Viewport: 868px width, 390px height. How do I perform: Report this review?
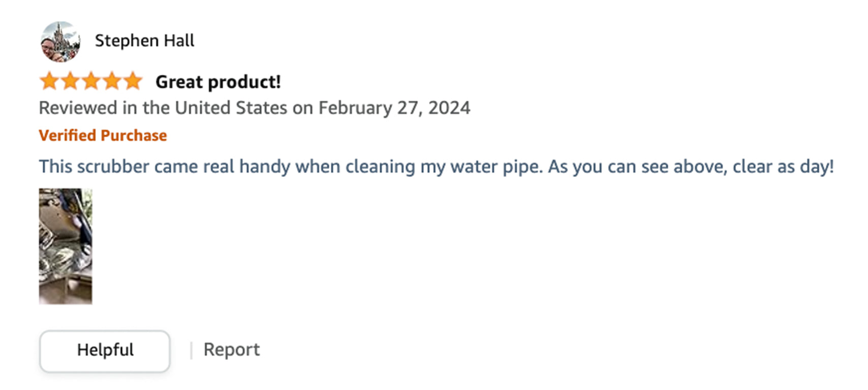click(231, 350)
